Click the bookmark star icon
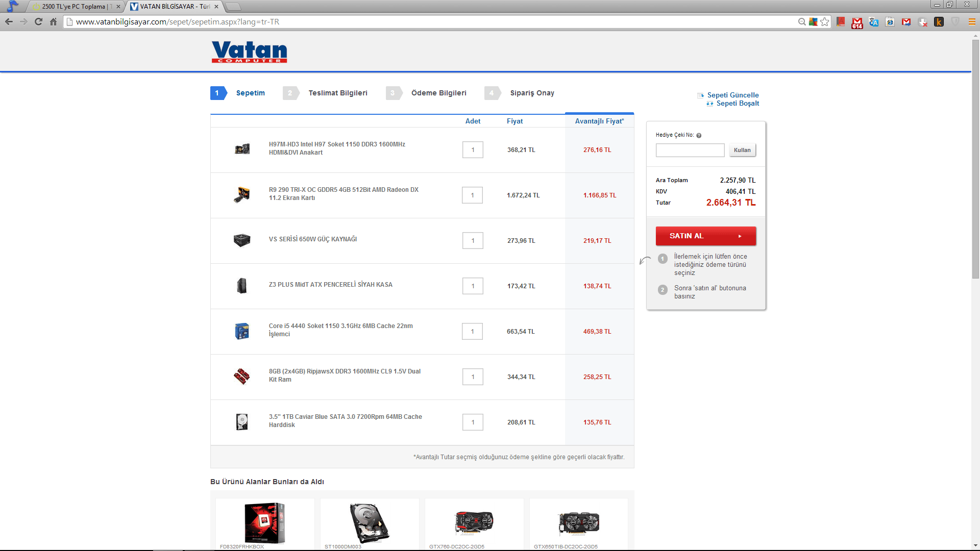This screenshot has height=551, width=980. [825, 22]
